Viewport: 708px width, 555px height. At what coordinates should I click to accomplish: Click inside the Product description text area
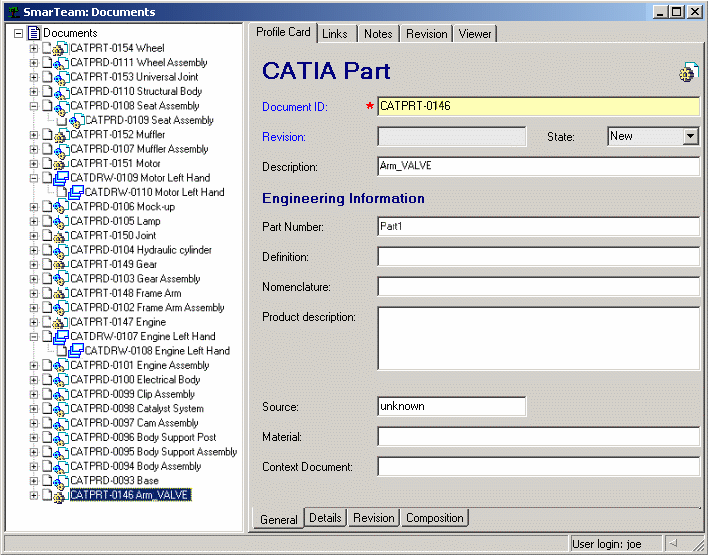click(538, 338)
